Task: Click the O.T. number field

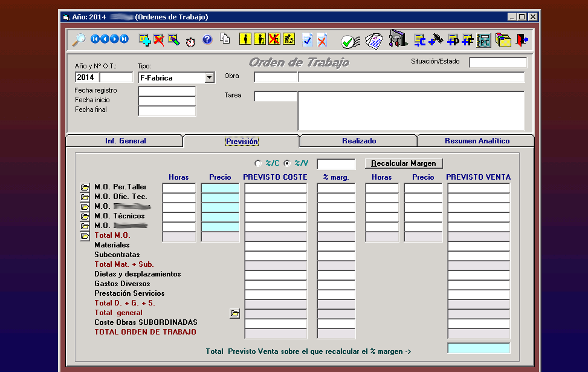Action: tap(116, 77)
